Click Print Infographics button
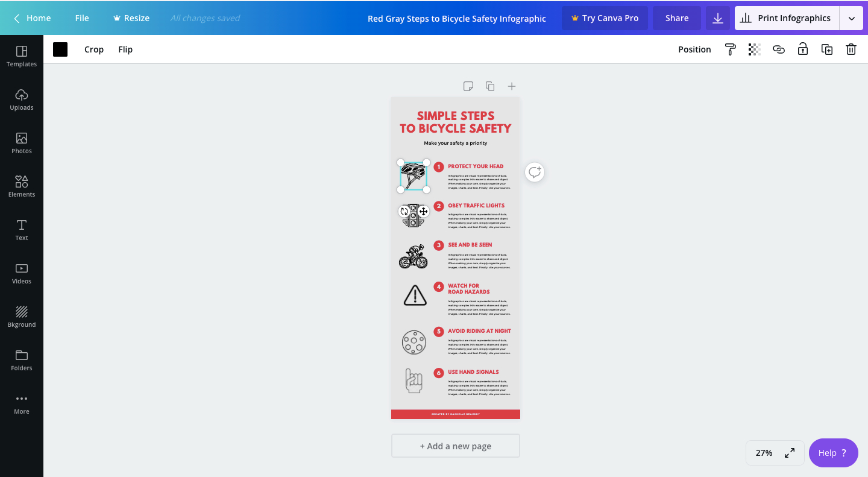This screenshot has height=477, width=868. (787, 18)
